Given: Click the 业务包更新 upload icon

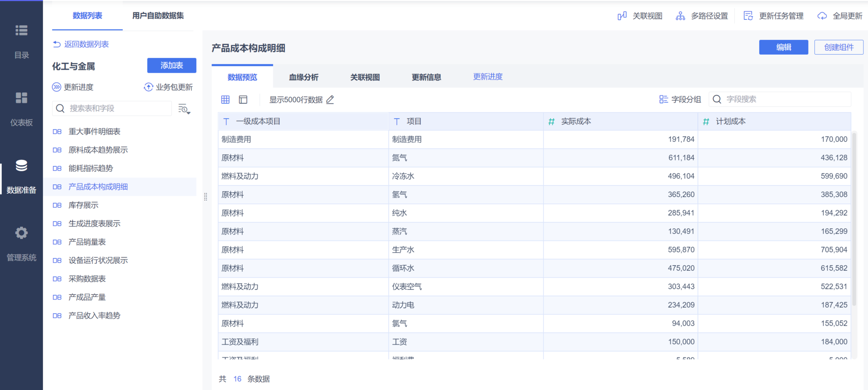Looking at the screenshot, I should click(148, 87).
